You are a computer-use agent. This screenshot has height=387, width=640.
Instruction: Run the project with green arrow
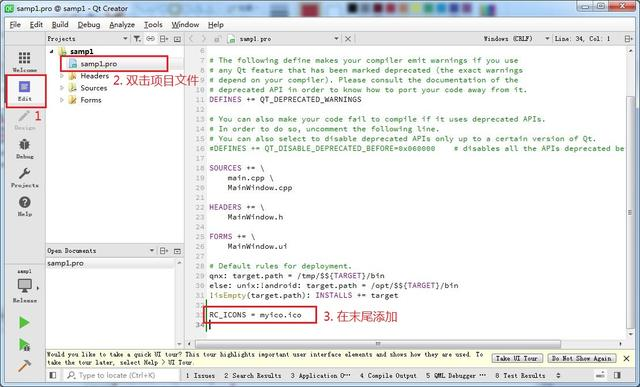click(24, 322)
